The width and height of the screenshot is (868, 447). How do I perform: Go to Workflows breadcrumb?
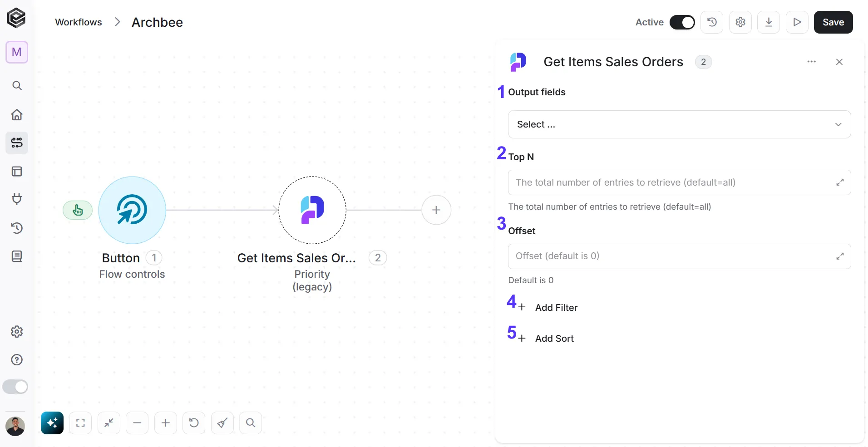tap(79, 22)
